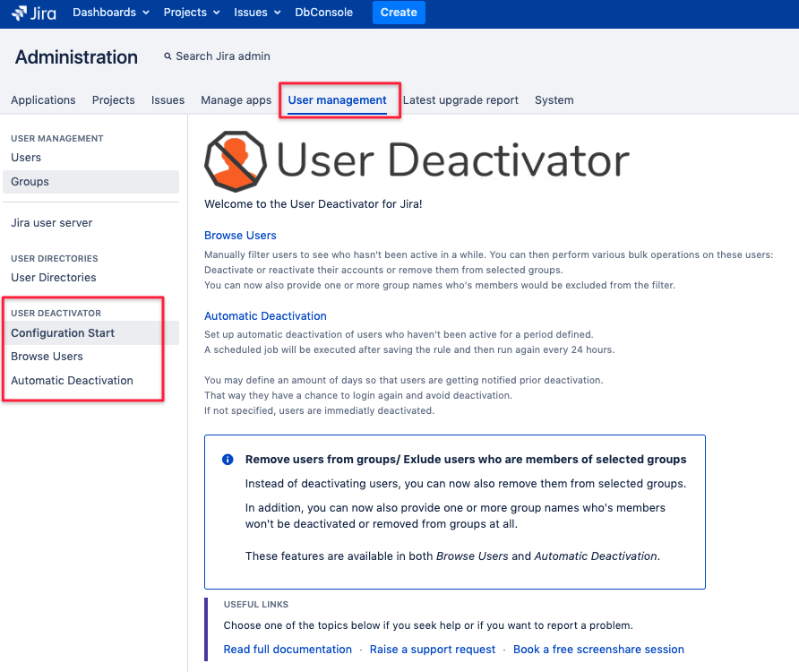Click the blue Create button
This screenshot has height=672, width=799.
pos(399,13)
